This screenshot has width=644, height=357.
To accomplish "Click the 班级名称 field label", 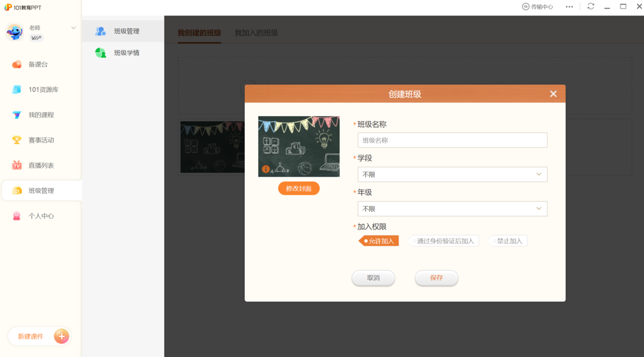I will (x=372, y=124).
